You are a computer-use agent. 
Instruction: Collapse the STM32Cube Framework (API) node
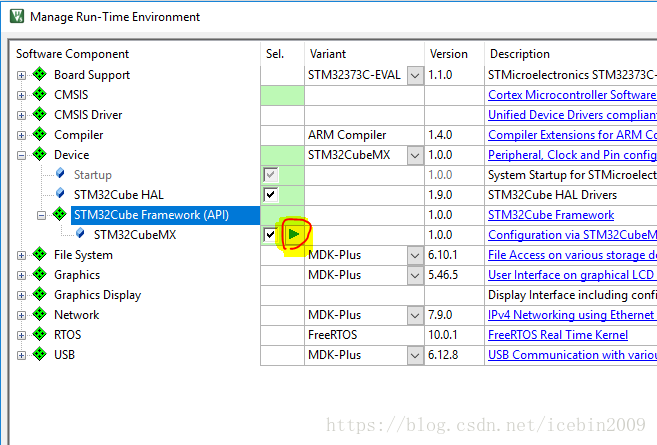pos(41,215)
